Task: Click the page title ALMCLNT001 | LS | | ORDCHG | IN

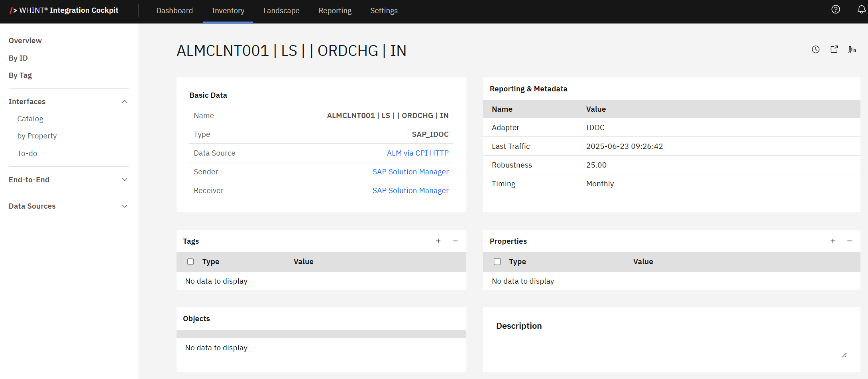Action: pos(291,51)
